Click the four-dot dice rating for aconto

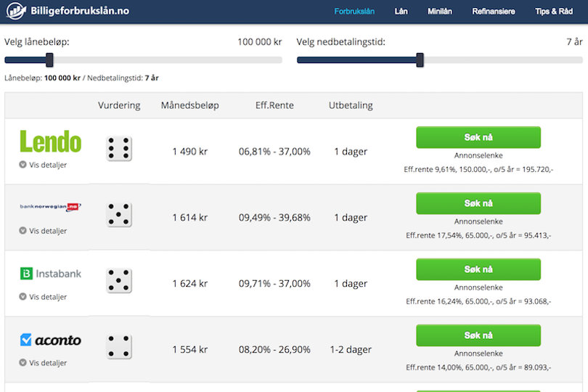click(x=118, y=346)
